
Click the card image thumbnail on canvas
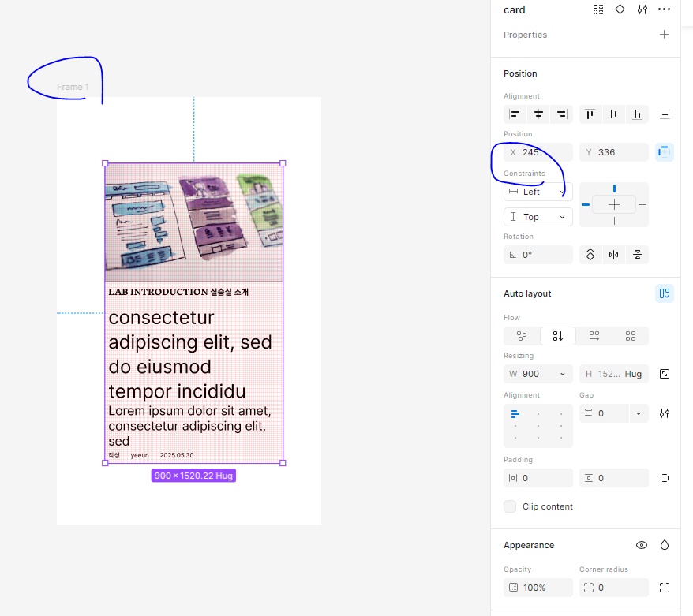(x=194, y=222)
